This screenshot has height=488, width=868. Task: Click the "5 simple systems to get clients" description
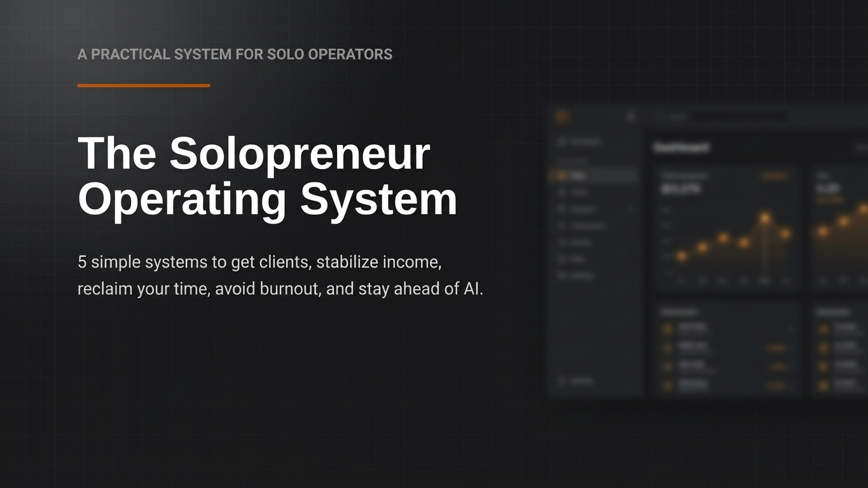coord(280,276)
